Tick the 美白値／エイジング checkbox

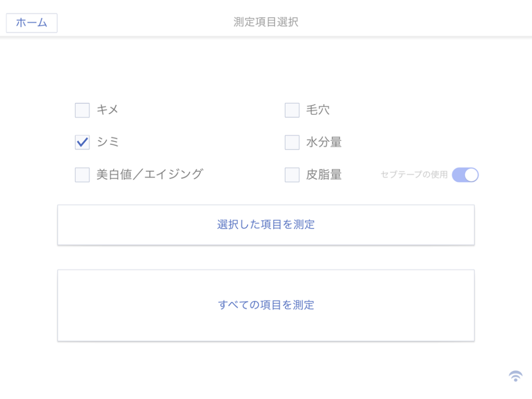pyautogui.click(x=82, y=175)
